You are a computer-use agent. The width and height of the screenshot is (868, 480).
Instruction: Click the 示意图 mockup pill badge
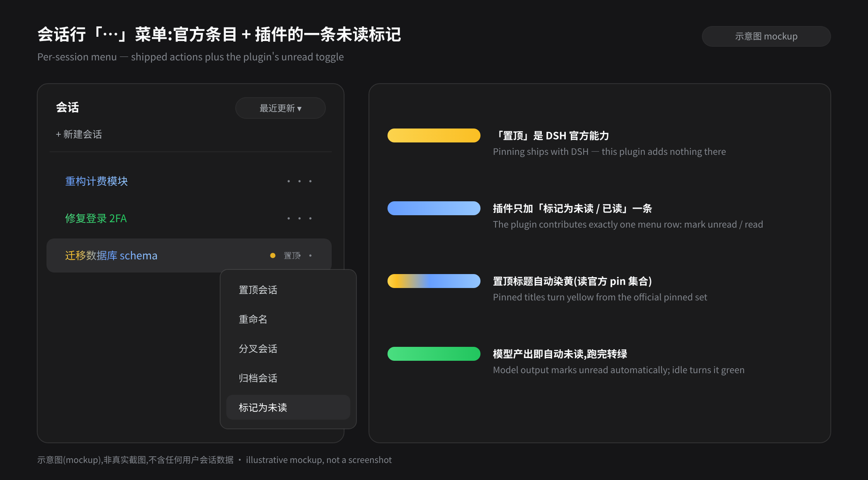[766, 36]
